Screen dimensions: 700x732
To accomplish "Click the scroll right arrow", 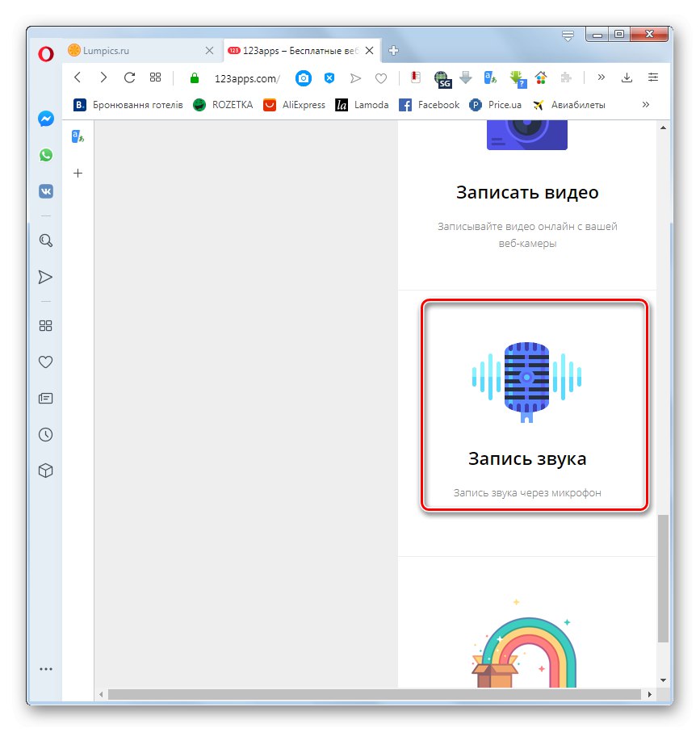I will coord(650,694).
